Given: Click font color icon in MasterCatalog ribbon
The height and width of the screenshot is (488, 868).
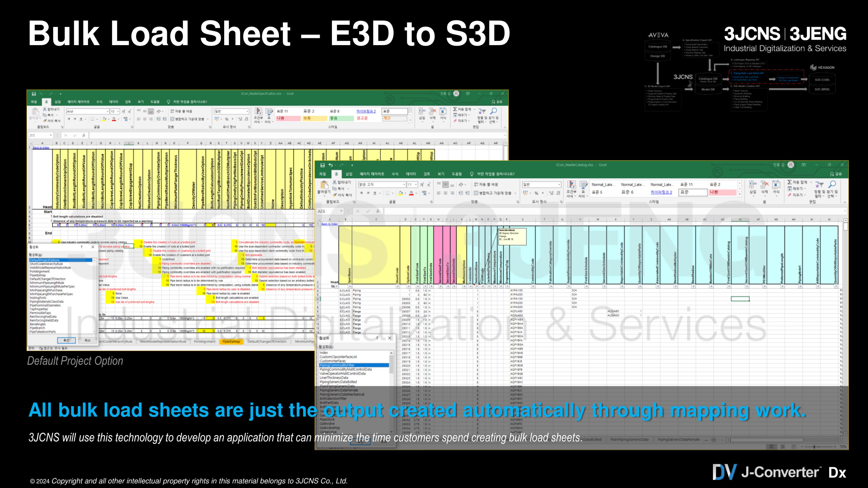Looking at the screenshot, I should click(411, 193).
